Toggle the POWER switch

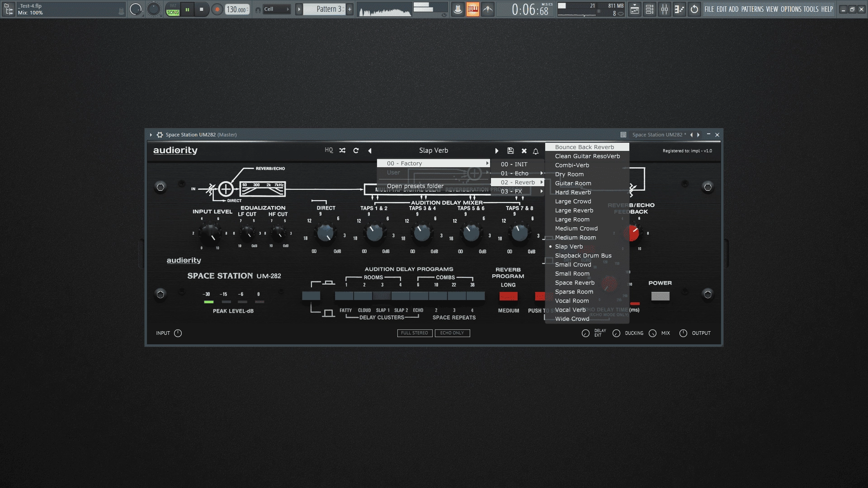click(660, 296)
